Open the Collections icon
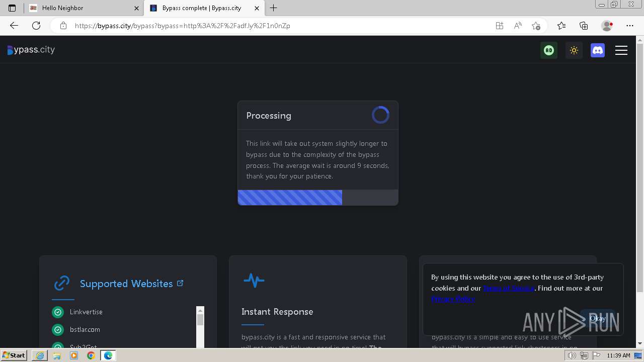The width and height of the screenshot is (644, 362). click(584, 26)
